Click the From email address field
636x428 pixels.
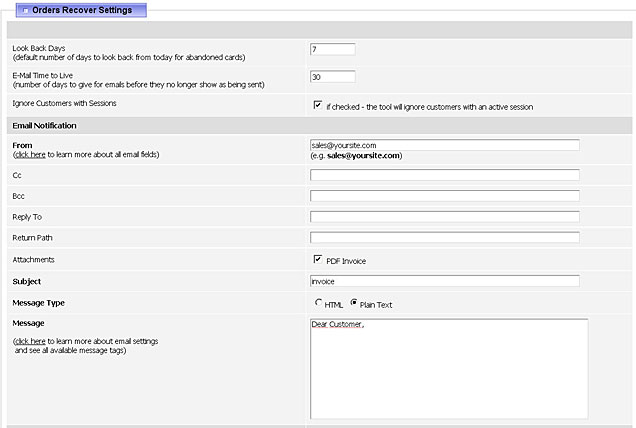coord(445,145)
